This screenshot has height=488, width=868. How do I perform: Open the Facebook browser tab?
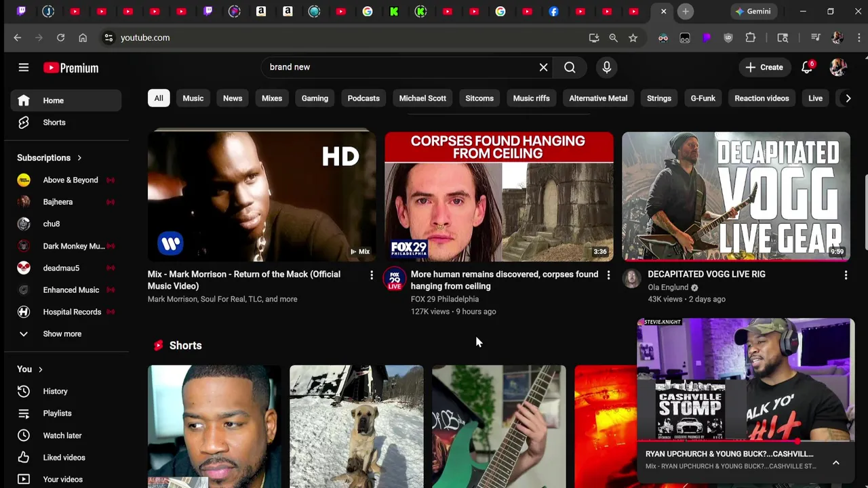(554, 12)
